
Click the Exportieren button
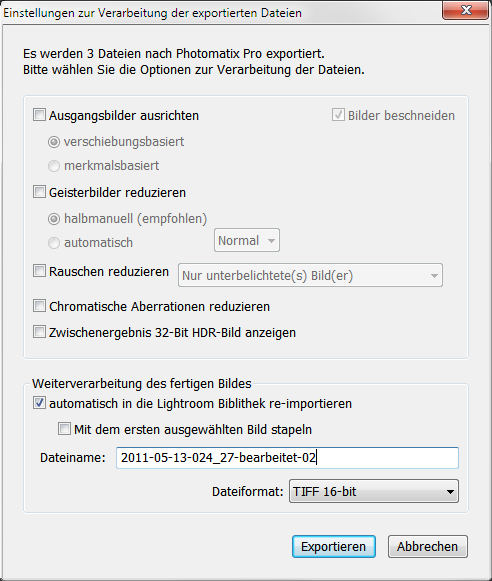[334, 547]
